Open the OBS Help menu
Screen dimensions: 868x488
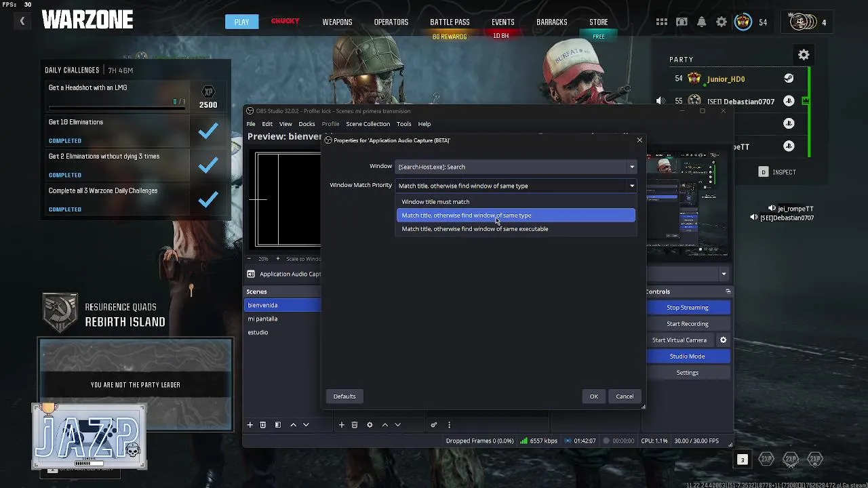pyautogui.click(x=424, y=124)
